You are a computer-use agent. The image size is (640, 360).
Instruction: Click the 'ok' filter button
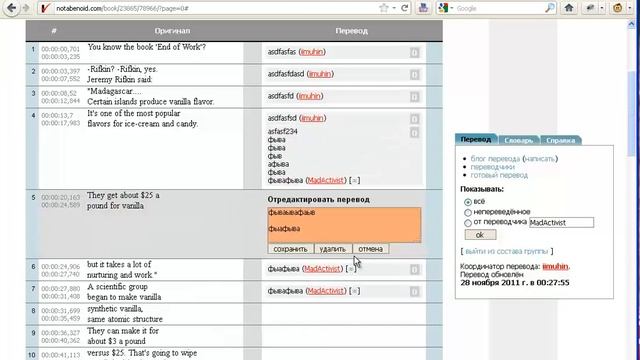click(480, 235)
